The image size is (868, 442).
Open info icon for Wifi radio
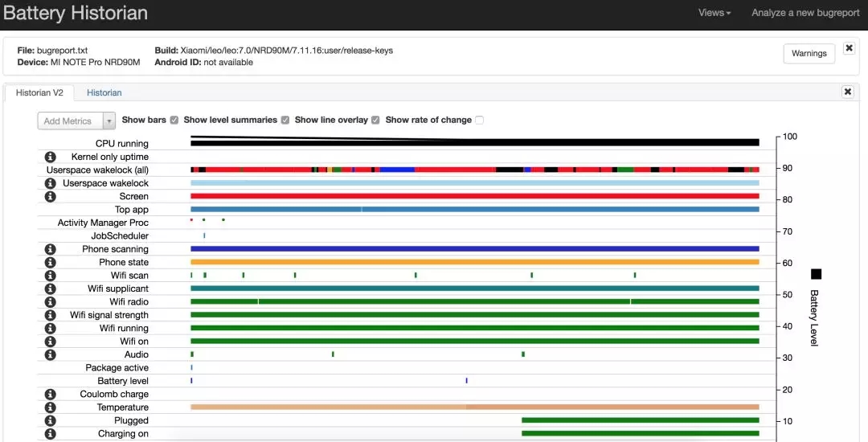[50, 302]
